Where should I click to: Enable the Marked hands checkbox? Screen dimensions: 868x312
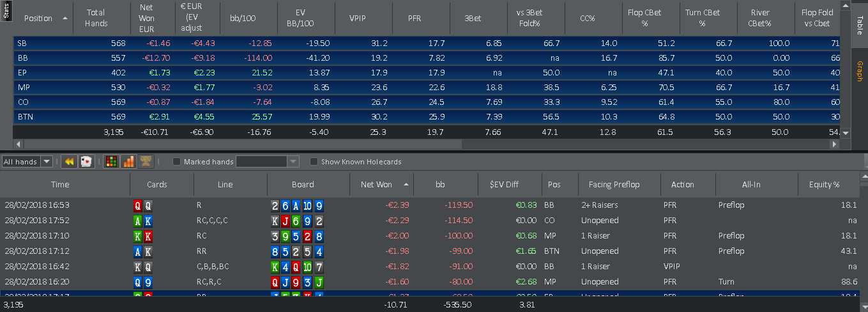pyautogui.click(x=177, y=162)
